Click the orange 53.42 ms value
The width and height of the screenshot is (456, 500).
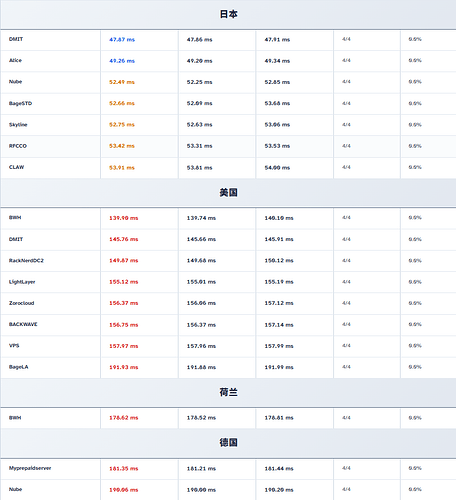coord(122,146)
